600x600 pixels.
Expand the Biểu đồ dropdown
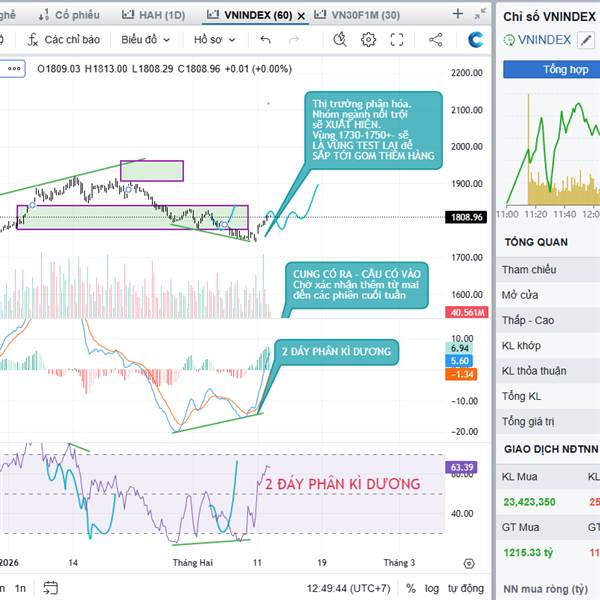pos(145,39)
